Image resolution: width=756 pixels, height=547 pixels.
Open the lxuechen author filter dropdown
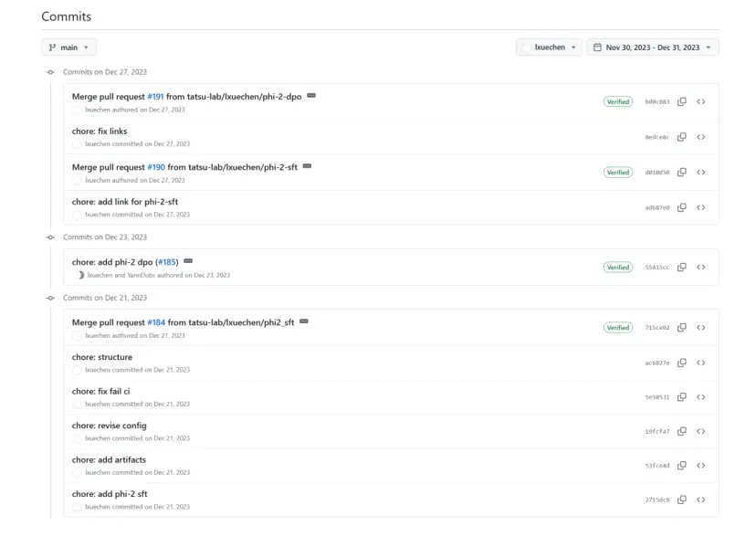(x=549, y=47)
